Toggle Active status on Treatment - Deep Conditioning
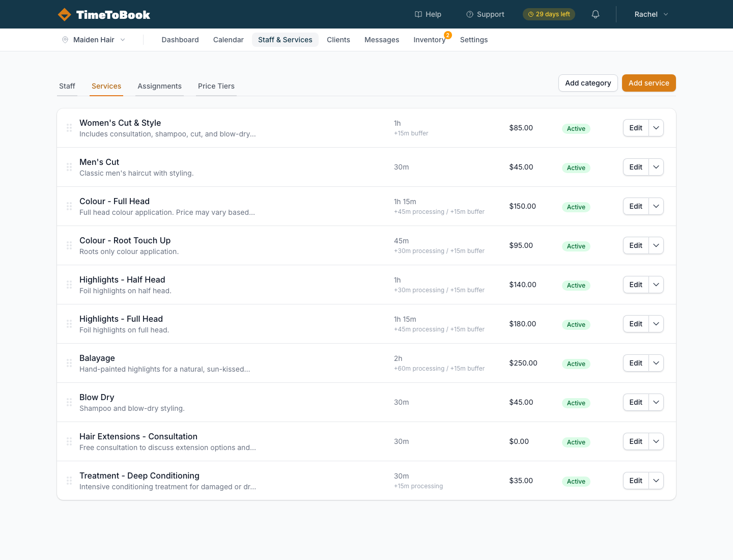This screenshot has width=733, height=560. (576, 481)
